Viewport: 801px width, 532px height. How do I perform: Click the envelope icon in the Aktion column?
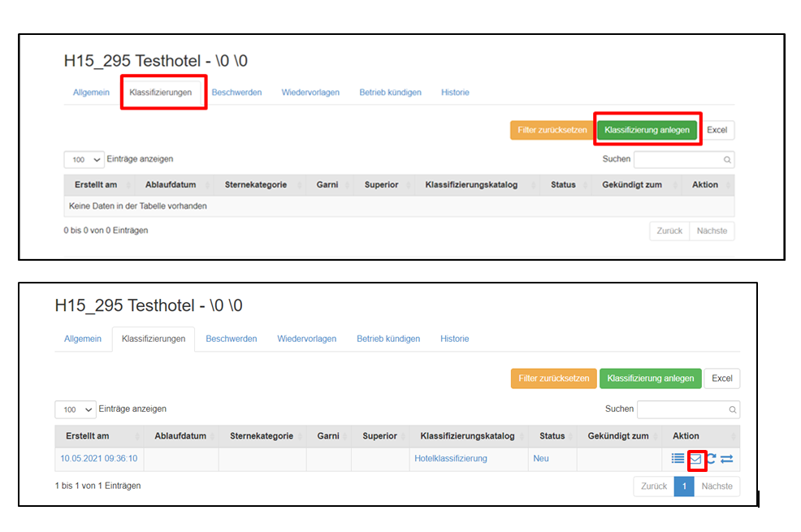click(695, 459)
